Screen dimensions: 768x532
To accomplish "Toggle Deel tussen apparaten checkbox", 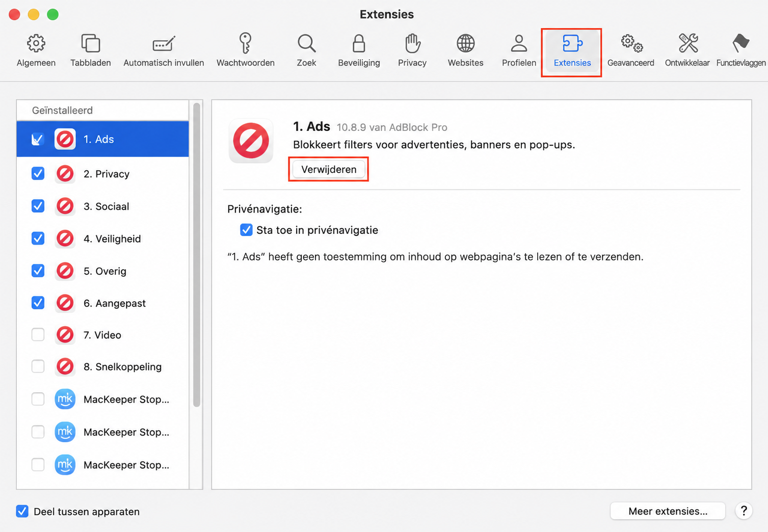I will pyautogui.click(x=22, y=511).
